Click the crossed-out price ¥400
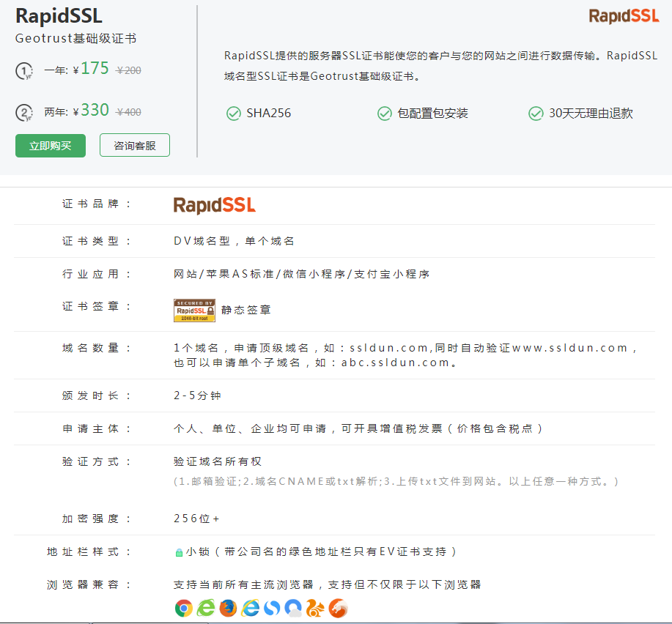This screenshot has height=624, width=672. click(128, 113)
